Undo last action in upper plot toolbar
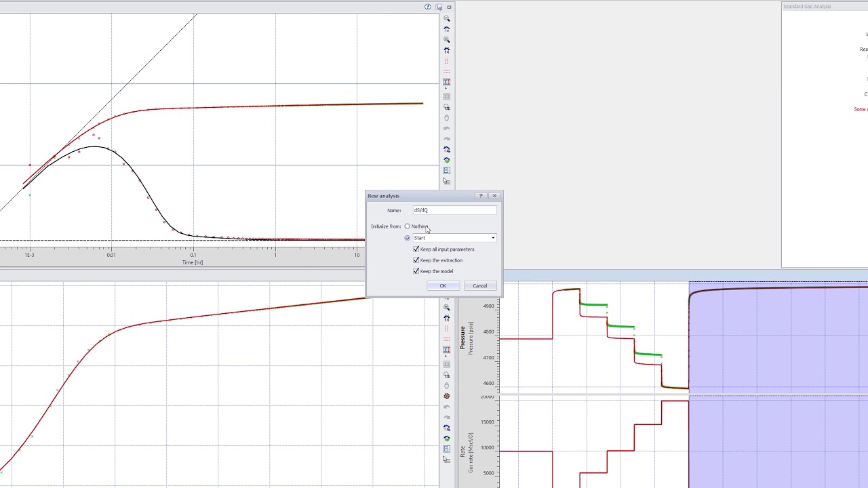Viewport: 868px width, 488px height. click(x=446, y=128)
